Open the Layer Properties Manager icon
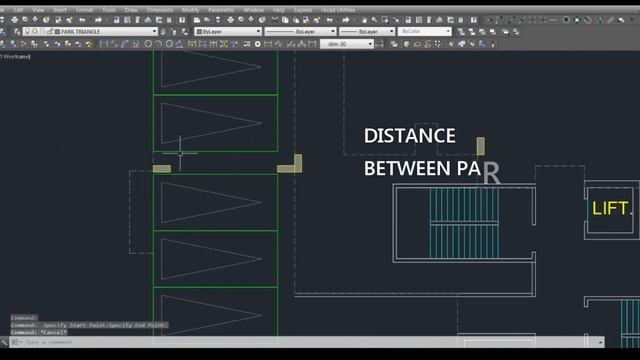Viewport: 640px width, 360px height. [x=17, y=31]
